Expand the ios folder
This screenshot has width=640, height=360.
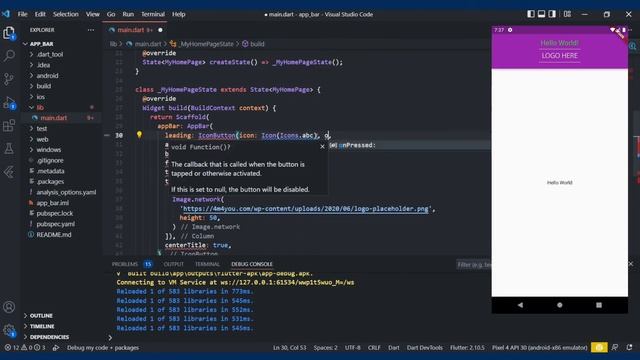coord(40,97)
